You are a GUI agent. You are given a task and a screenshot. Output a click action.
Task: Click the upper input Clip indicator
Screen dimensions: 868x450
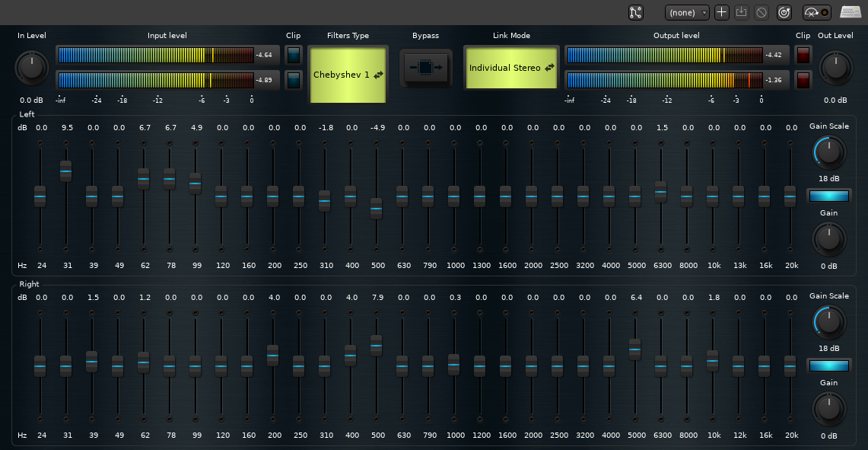[294, 55]
